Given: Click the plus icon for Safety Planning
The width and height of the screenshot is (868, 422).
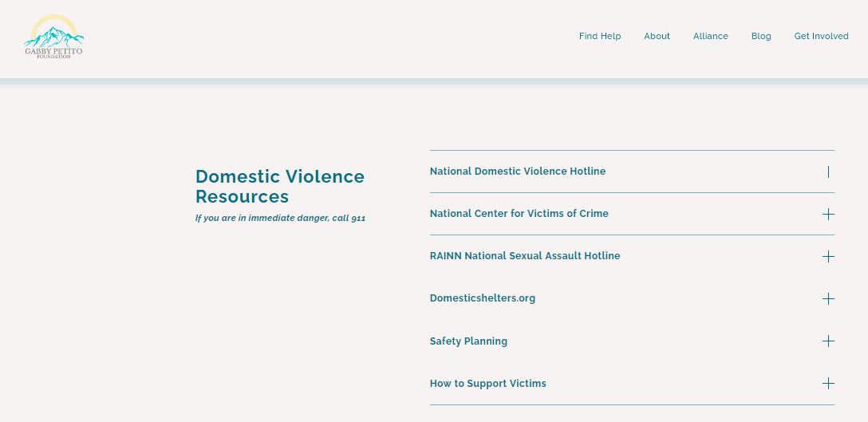Looking at the screenshot, I should pyautogui.click(x=828, y=341).
